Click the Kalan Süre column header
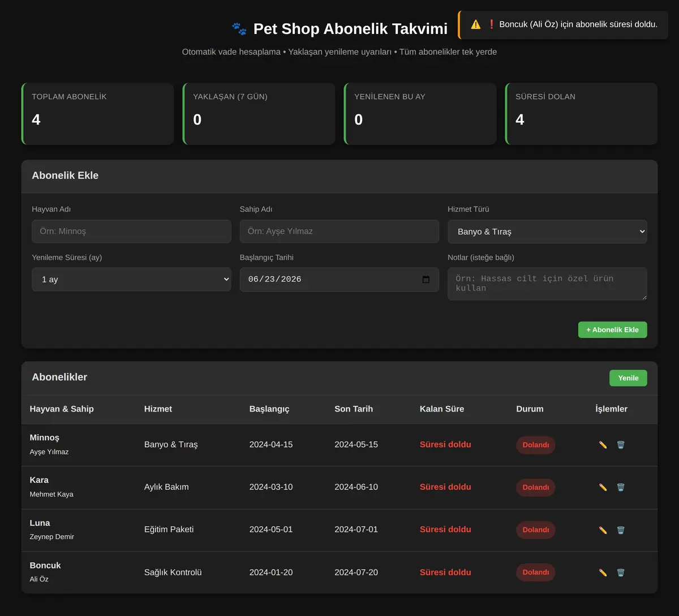Image resolution: width=679 pixels, height=616 pixels. click(442, 409)
